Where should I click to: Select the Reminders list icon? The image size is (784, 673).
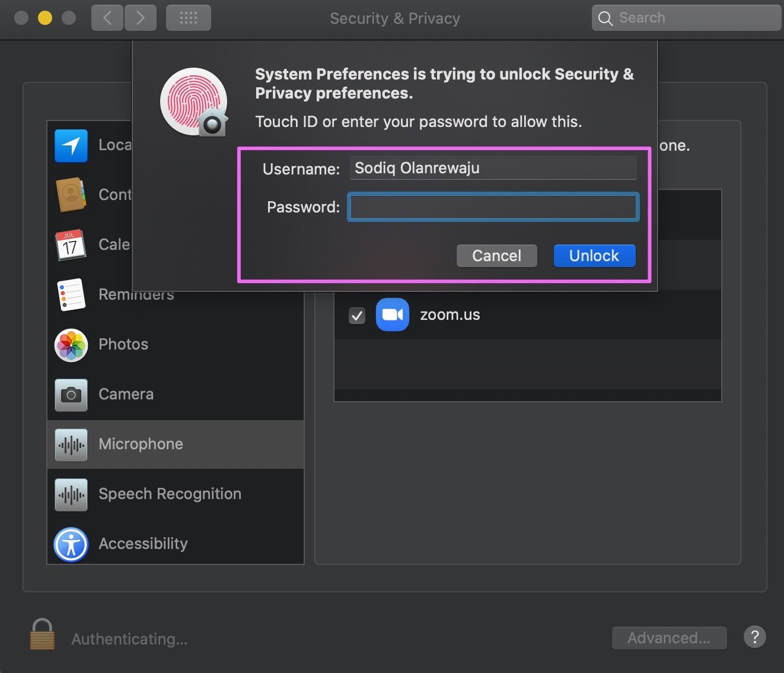pyautogui.click(x=71, y=295)
